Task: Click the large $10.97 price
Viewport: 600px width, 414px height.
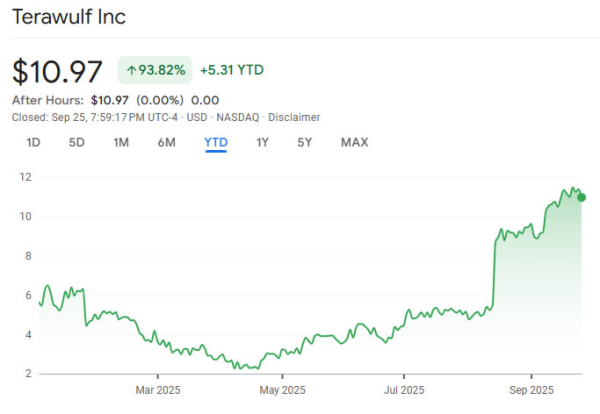Action: point(58,72)
